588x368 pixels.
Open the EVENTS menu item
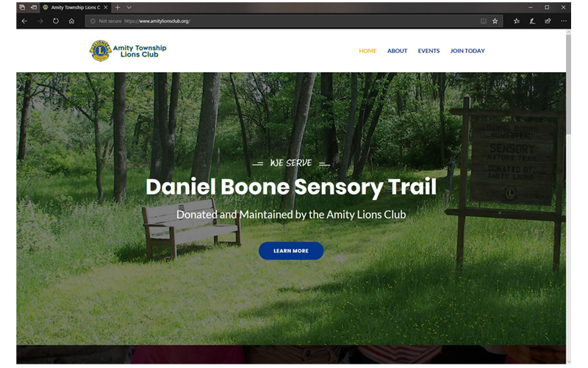(x=429, y=51)
